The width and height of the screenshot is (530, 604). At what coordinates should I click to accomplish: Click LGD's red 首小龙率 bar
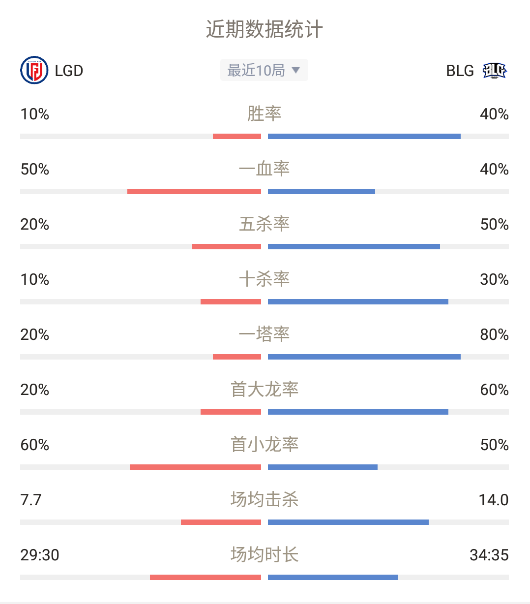195,467
